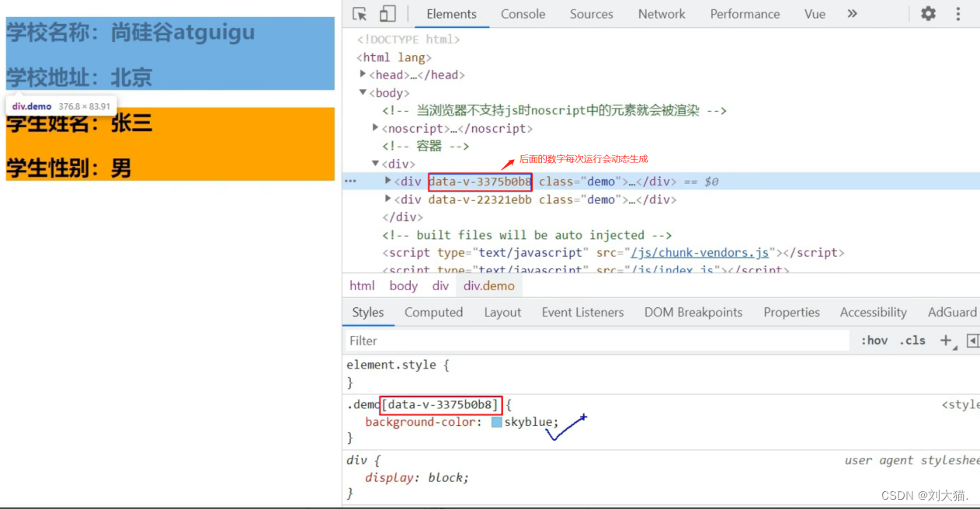This screenshot has height=509, width=980.
Task: Open the Sources tab
Action: [x=591, y=14]
